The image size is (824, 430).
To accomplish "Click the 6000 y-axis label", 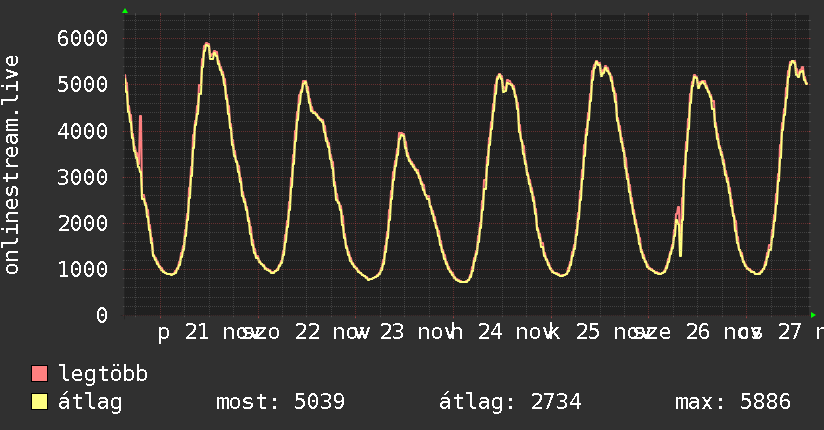I will (x=83, y=38).
